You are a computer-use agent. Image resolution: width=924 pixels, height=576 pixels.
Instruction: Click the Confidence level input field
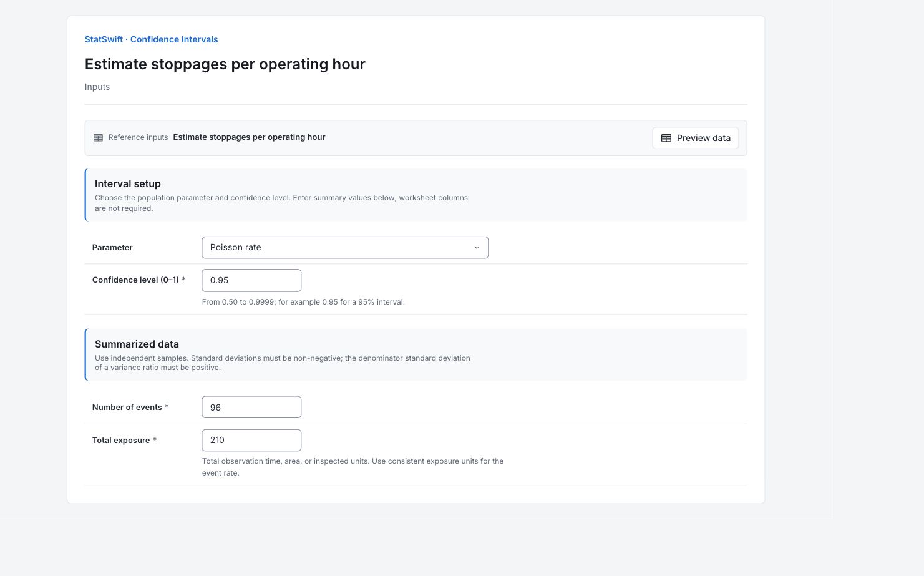[251, 280]
